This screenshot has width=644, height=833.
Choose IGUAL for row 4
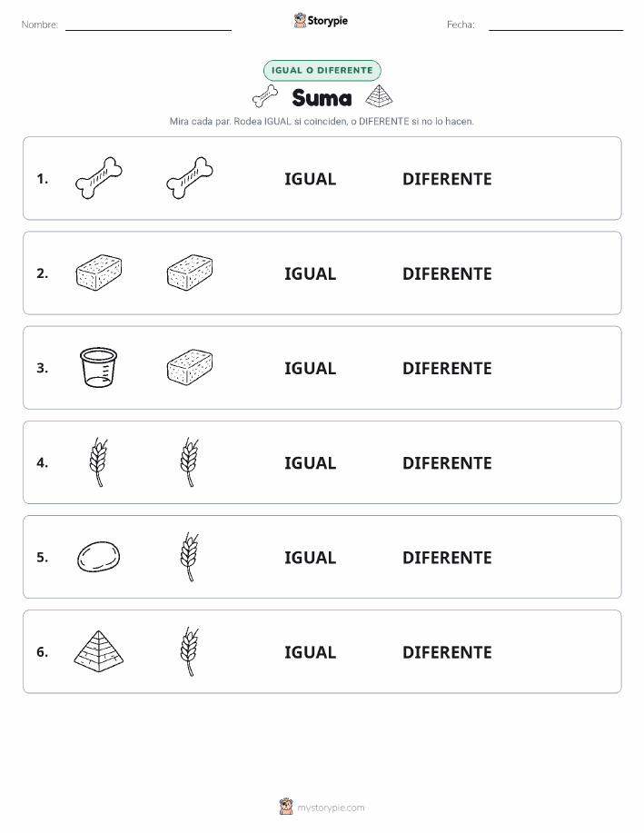(x=311, y=462)
